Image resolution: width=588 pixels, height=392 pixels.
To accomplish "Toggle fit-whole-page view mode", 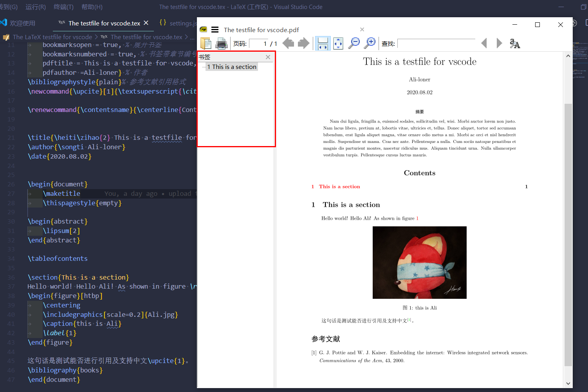I will tap(338, 43).
